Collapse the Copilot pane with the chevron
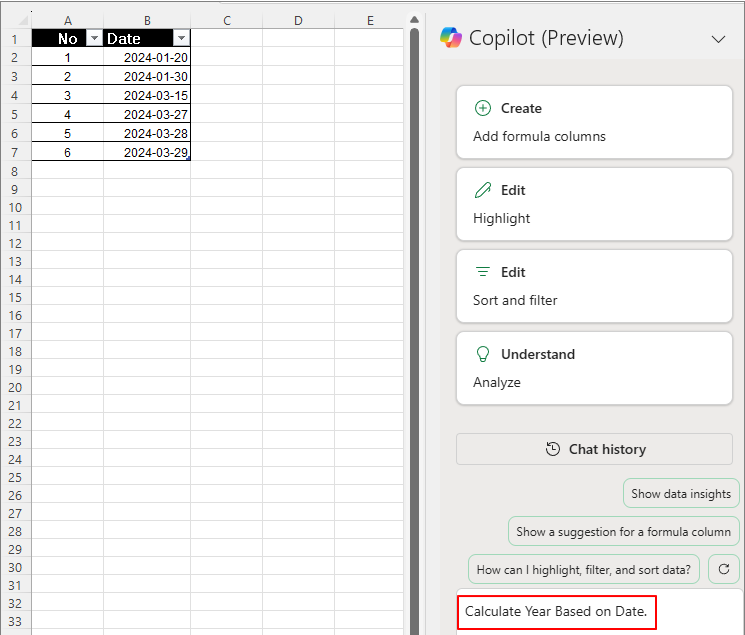This screenshot has width=745, height=635. click(718, 39)
